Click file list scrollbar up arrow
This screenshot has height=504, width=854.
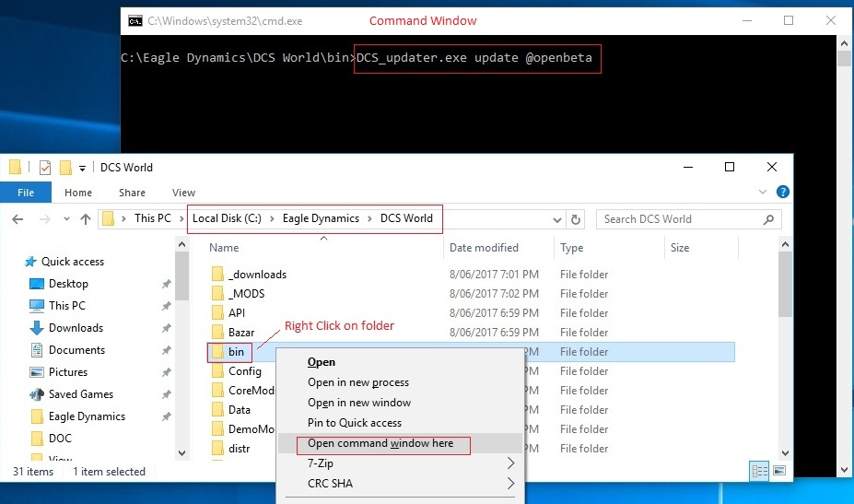point(785,245)
